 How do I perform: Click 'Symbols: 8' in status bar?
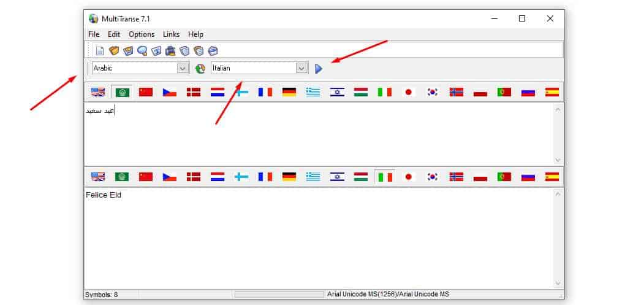click(102, 295)
